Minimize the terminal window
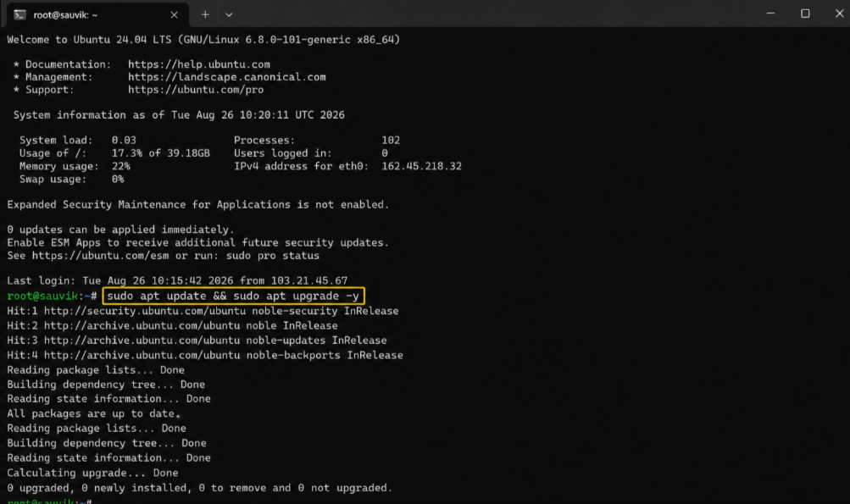The image size is (850, 504). pyautogui.click(x=770, y=14)
